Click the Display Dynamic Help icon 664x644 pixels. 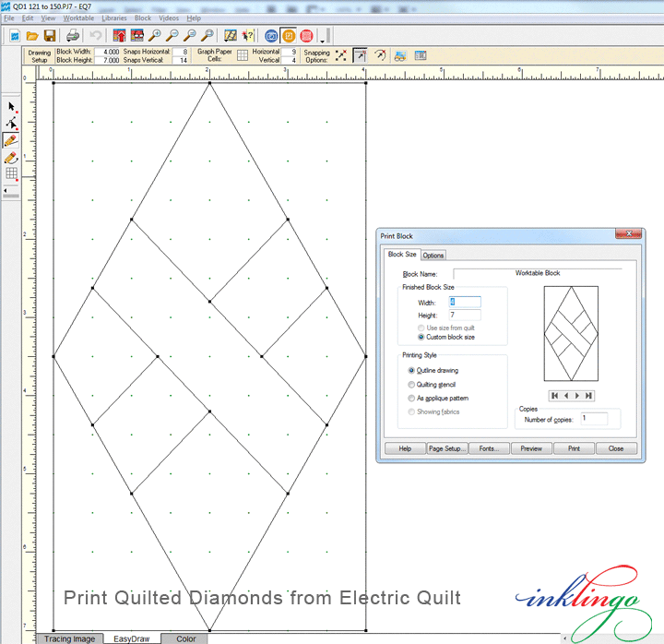248,36
